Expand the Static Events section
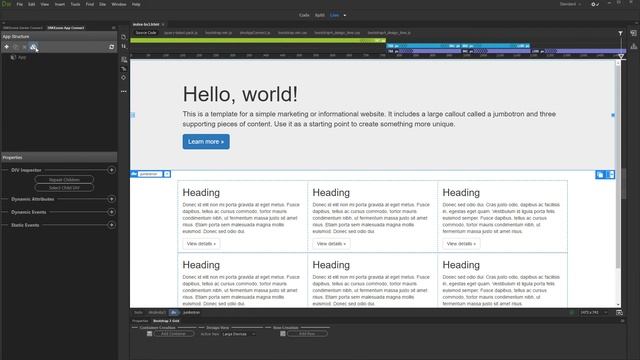640x360 pixels. 111,225
